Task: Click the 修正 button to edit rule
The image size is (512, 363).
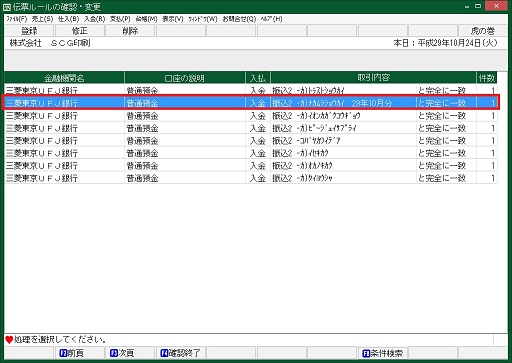Action: click(80, 31)
